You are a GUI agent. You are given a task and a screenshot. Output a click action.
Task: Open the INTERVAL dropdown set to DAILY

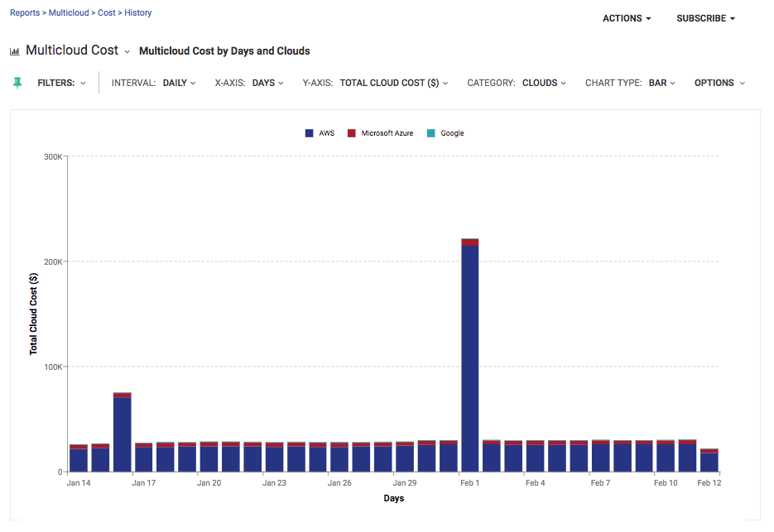(x=179, y=83)
